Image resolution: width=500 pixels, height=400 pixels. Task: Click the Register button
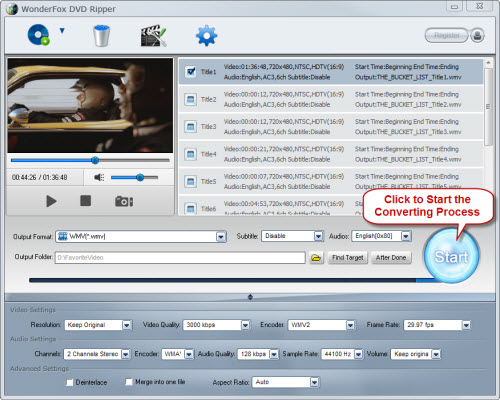pyautogui.click(x=446, y=35)
